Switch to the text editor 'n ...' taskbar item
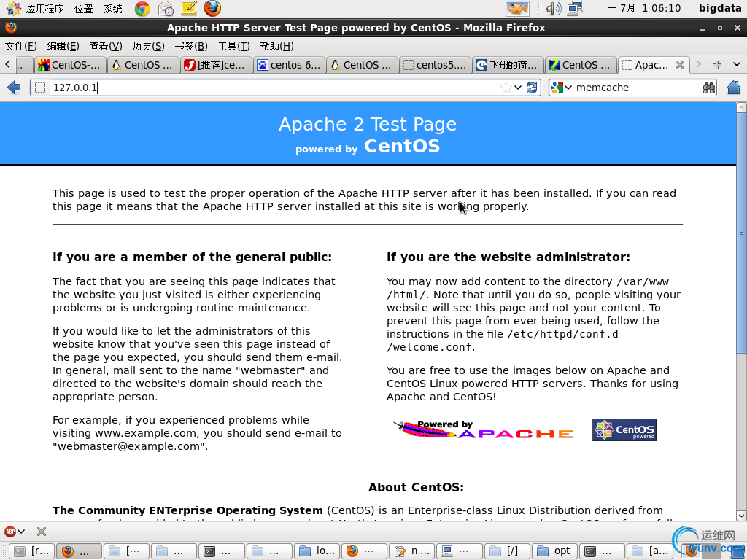The image size is (747, 560). point(412,551)
